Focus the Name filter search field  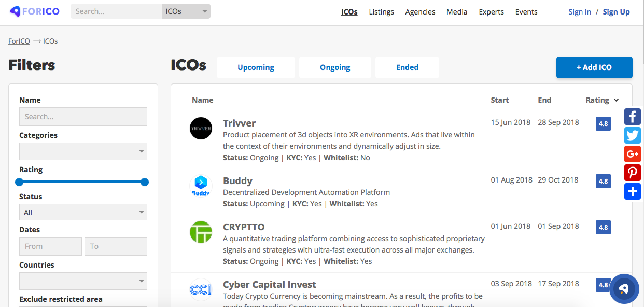click(x=83, y=117)
